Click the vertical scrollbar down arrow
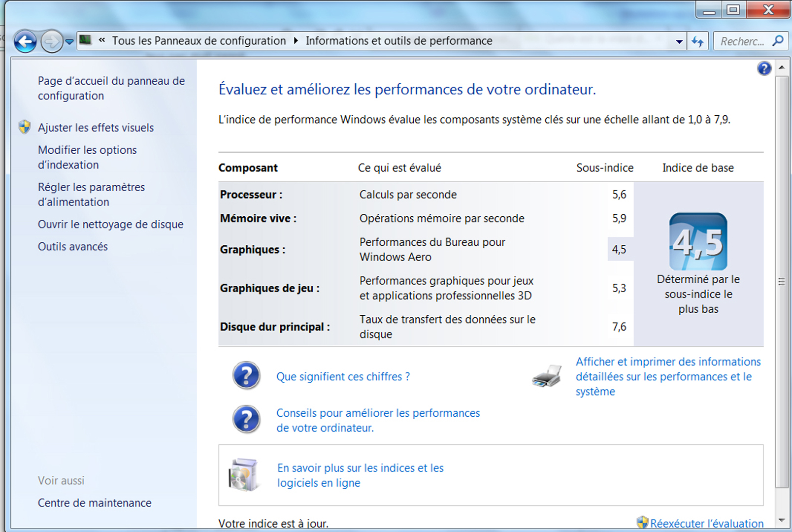792x532 pixels. 782,520
